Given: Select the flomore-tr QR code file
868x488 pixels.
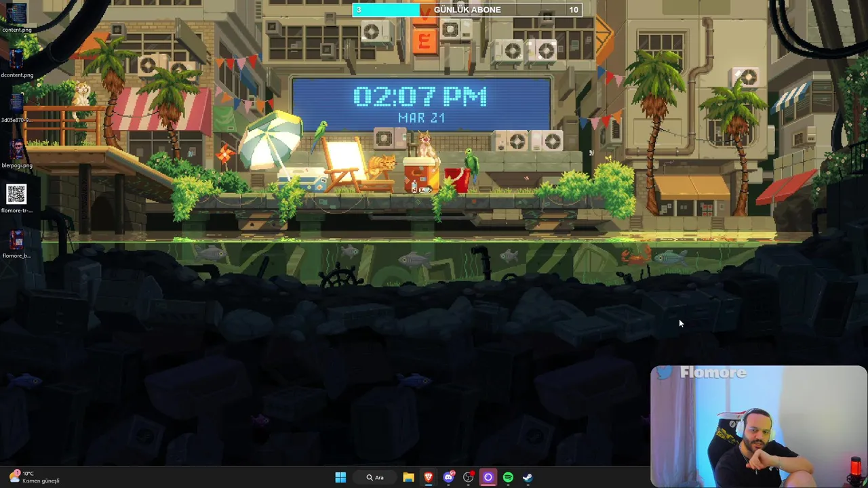Looking at the screenshot, I should tap(16, 199).
